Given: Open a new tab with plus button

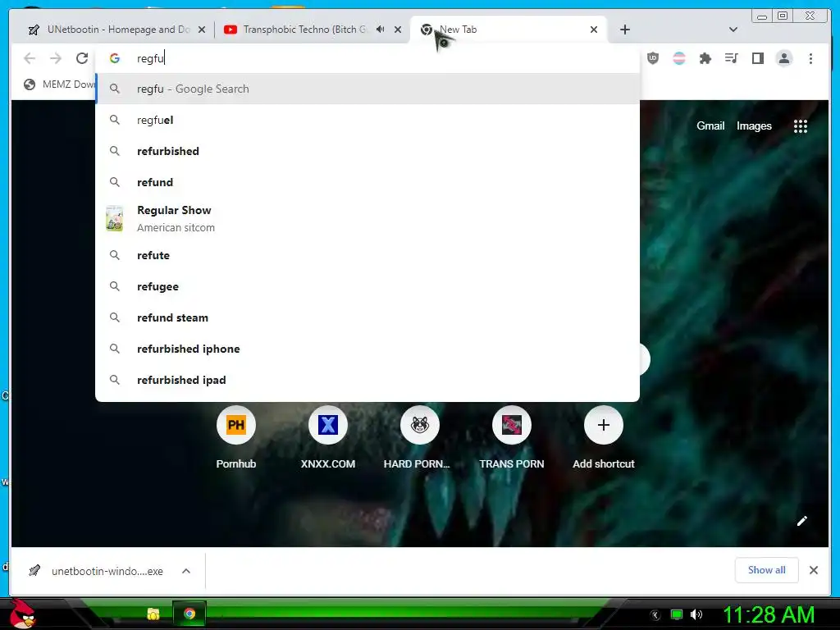Looking at the screenshot, I should (x=624, y=30).
